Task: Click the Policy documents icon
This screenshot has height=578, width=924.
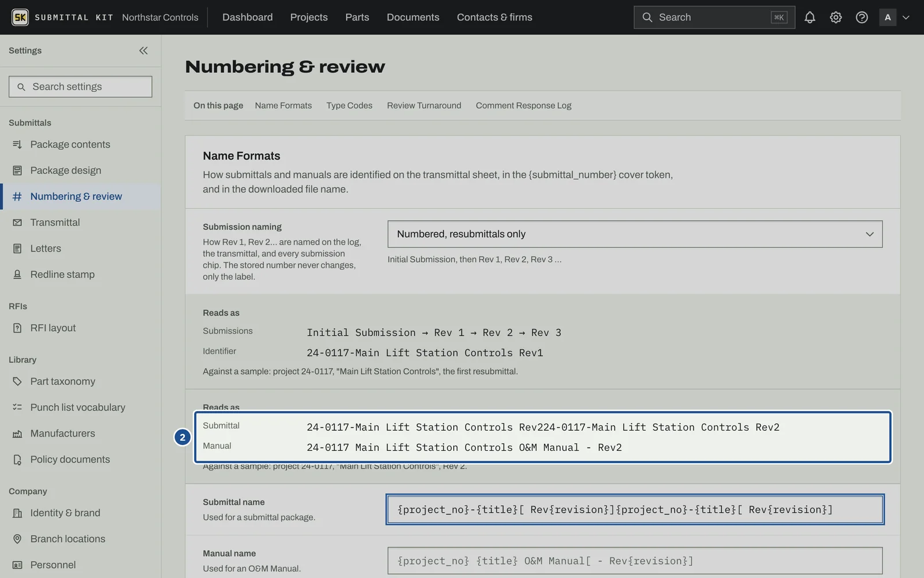Action: coord(17,460)
